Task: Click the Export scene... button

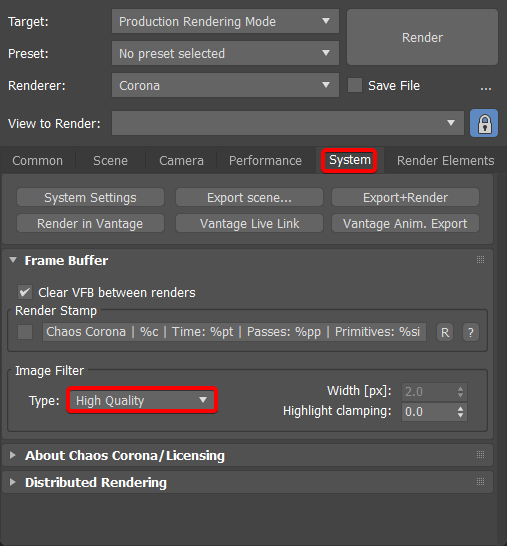Action: point(249,197)
